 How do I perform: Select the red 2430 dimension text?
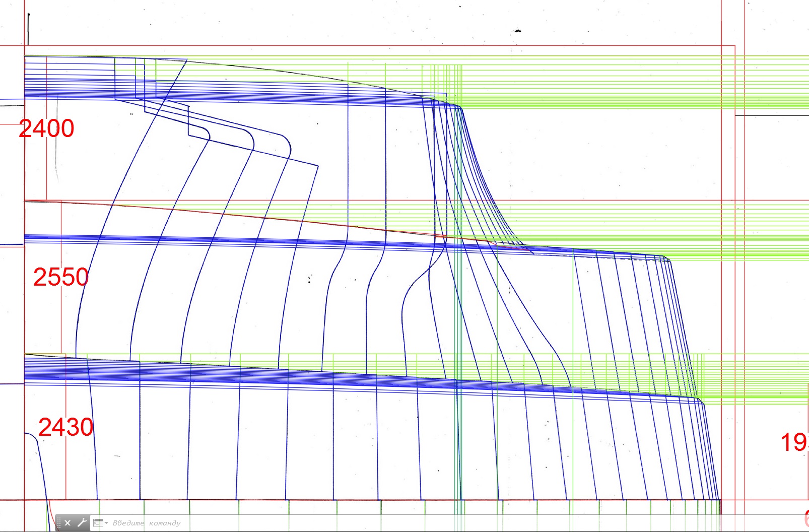pos(66,427)
